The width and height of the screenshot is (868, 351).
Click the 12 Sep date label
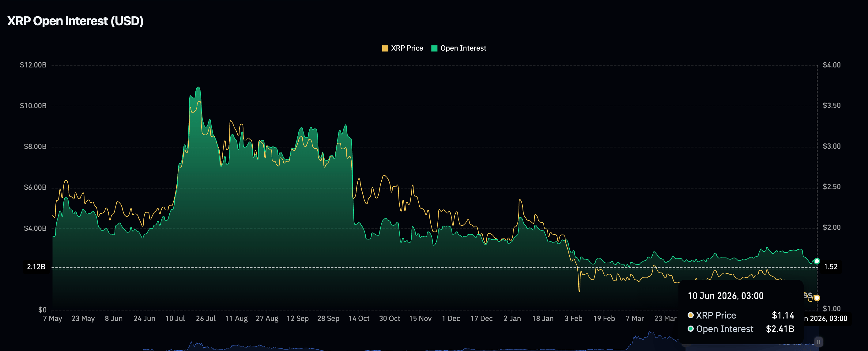[x=298, y=318]
